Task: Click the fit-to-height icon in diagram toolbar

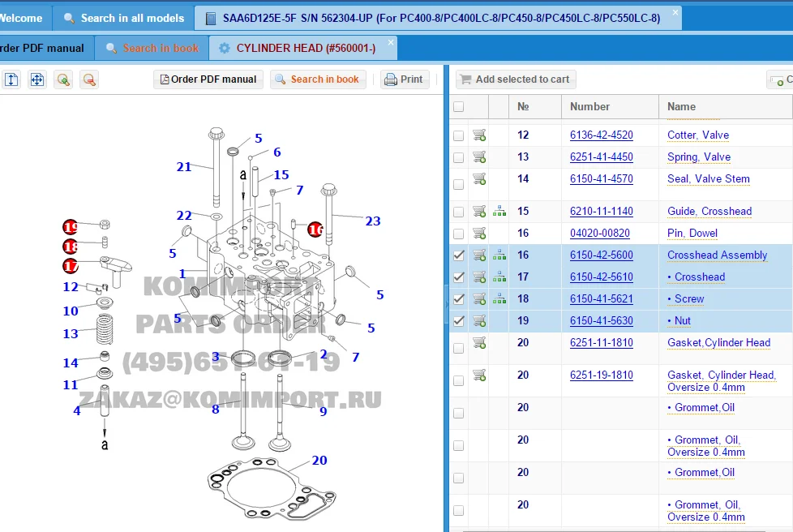Action: 11,79
